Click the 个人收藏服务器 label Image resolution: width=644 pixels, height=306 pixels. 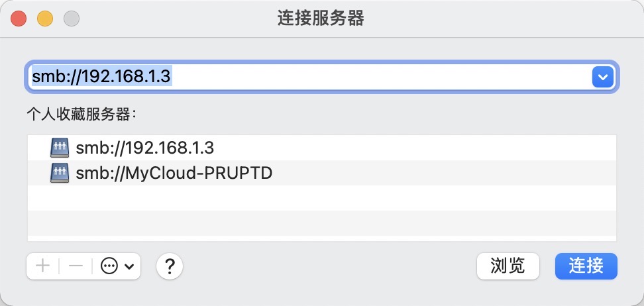click(x=81, y=114)
